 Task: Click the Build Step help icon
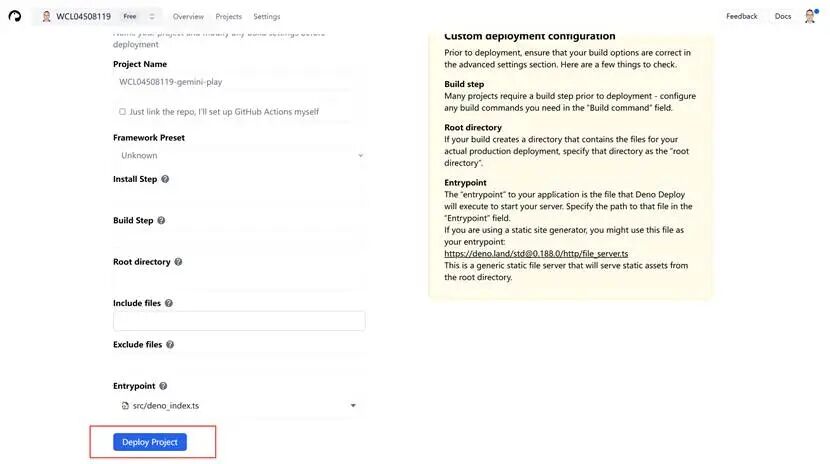click(161, 220)
